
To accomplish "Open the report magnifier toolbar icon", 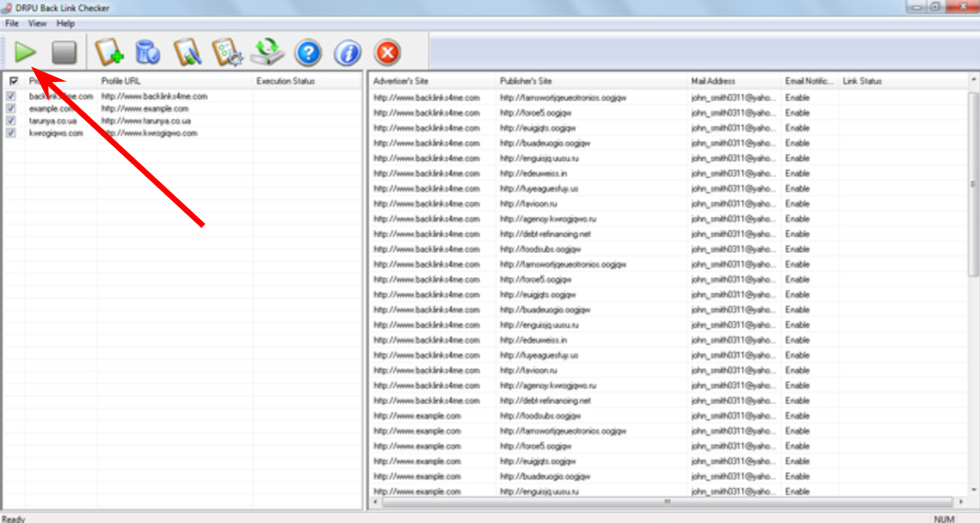I will coord(187,52).
